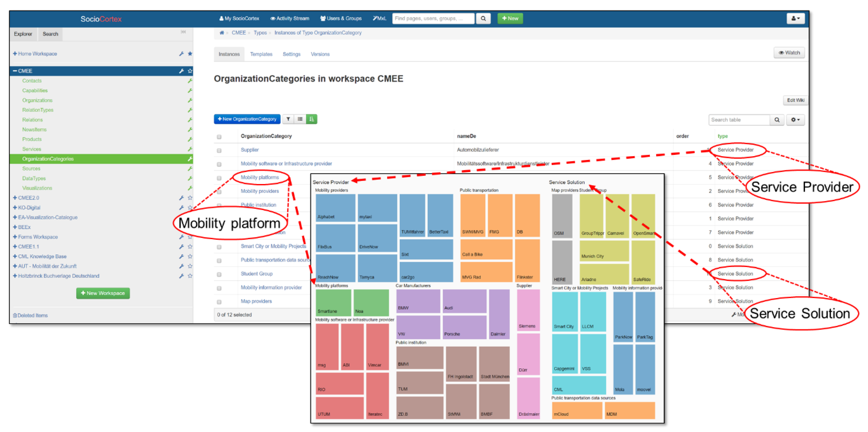Check the Supplier row checkbox

[x=219, y=151]
